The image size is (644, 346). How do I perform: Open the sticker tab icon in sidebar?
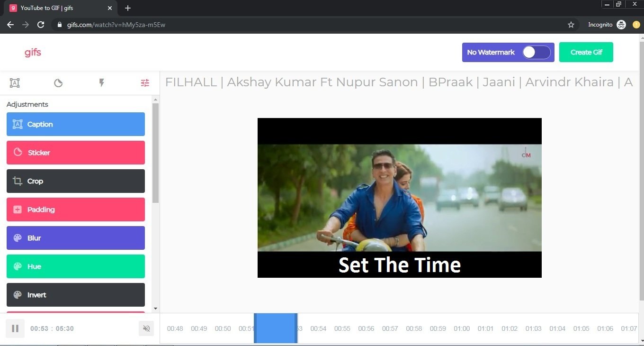pyautogui.click(x=58, y=83)
